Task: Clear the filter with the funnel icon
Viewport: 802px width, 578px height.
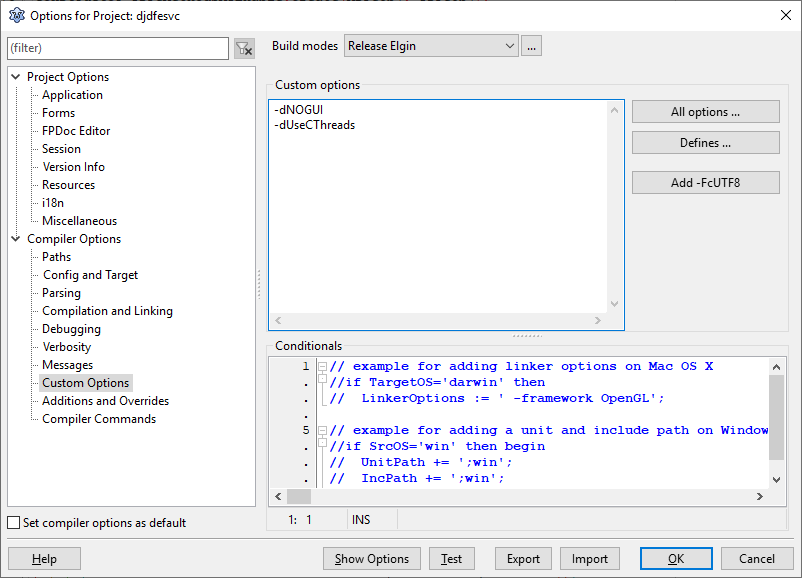Action: 244,49
